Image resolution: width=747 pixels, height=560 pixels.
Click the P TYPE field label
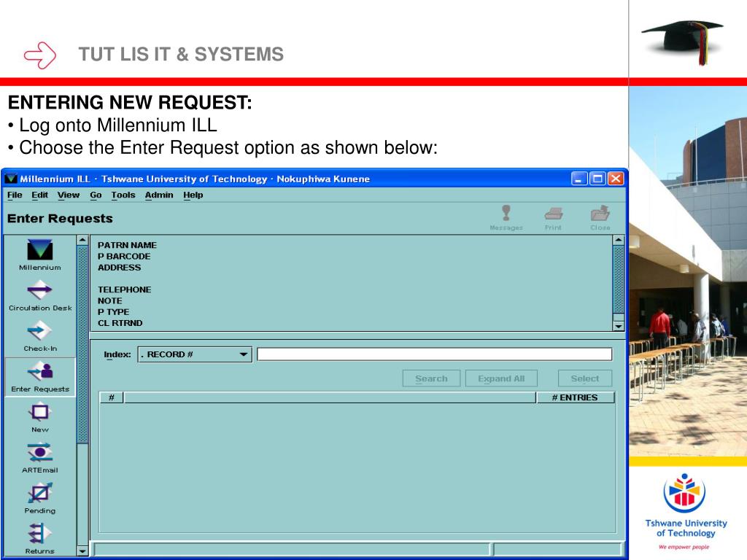[x=113, y=312]
